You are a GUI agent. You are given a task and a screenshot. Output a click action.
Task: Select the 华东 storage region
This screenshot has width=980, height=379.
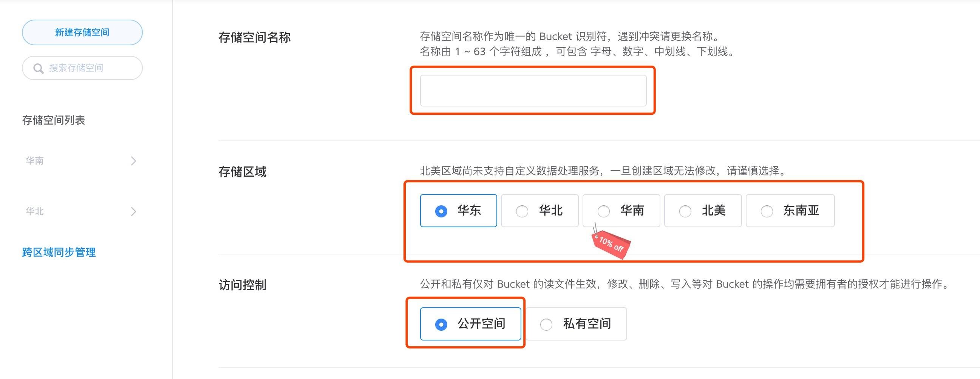point(458,211)
